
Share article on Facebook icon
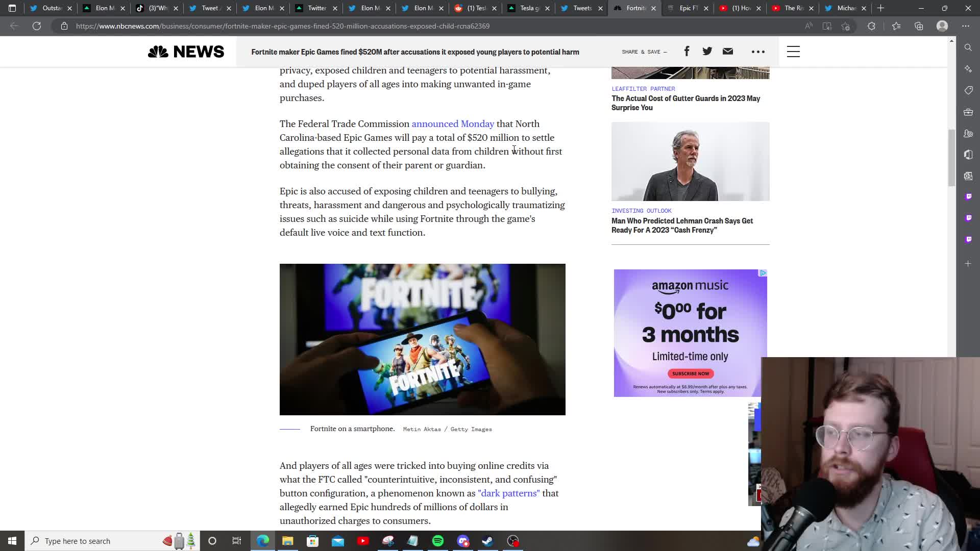point(687,51)
